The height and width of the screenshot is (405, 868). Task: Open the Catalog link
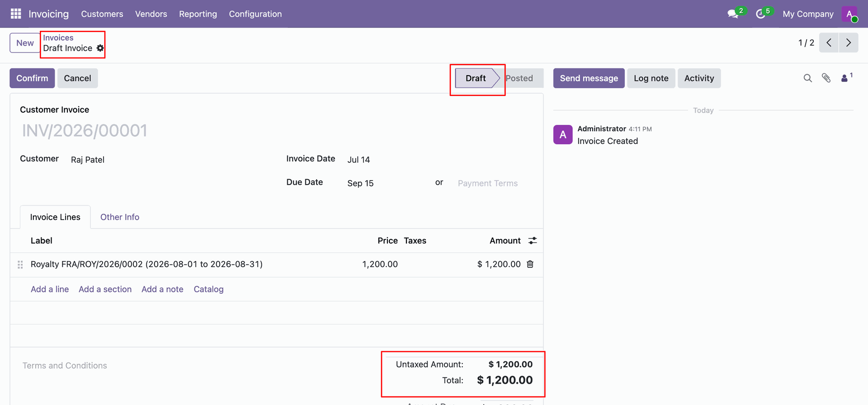pos(208,289)
